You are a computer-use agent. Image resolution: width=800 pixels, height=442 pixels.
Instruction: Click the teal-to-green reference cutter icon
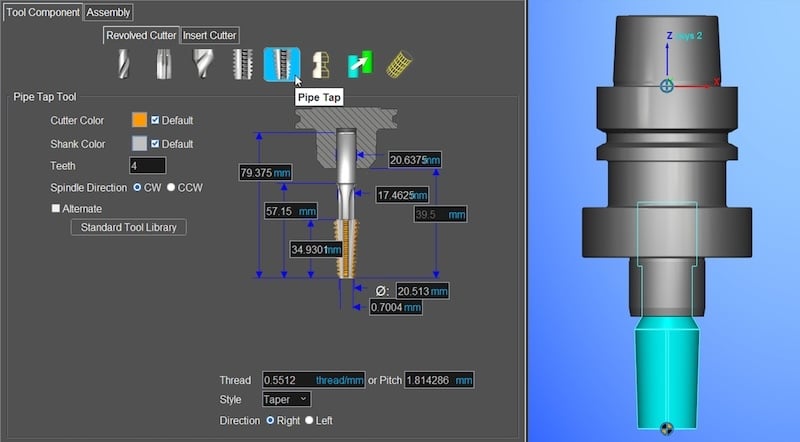pyautogui.click(x=360, y=64)
